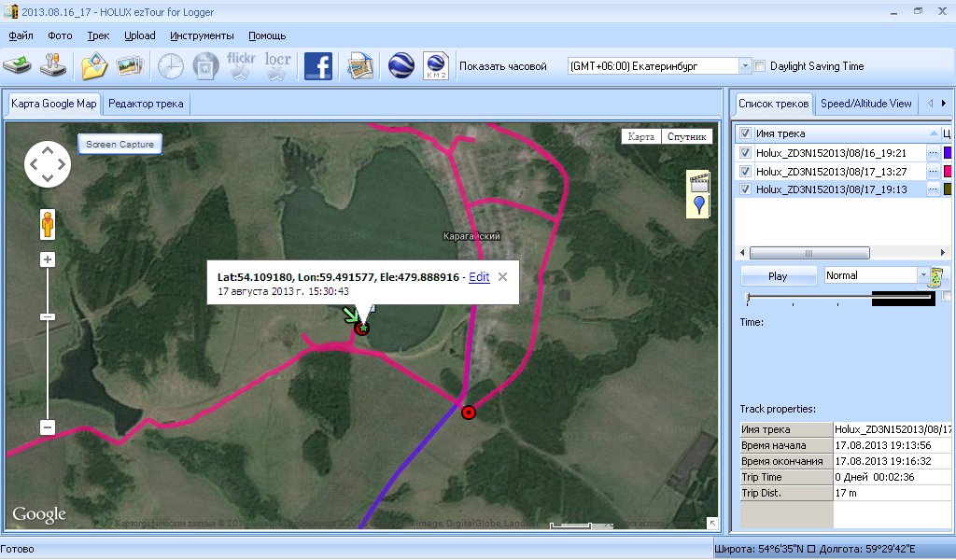Click the flickr upload icon

click(241, 65)
